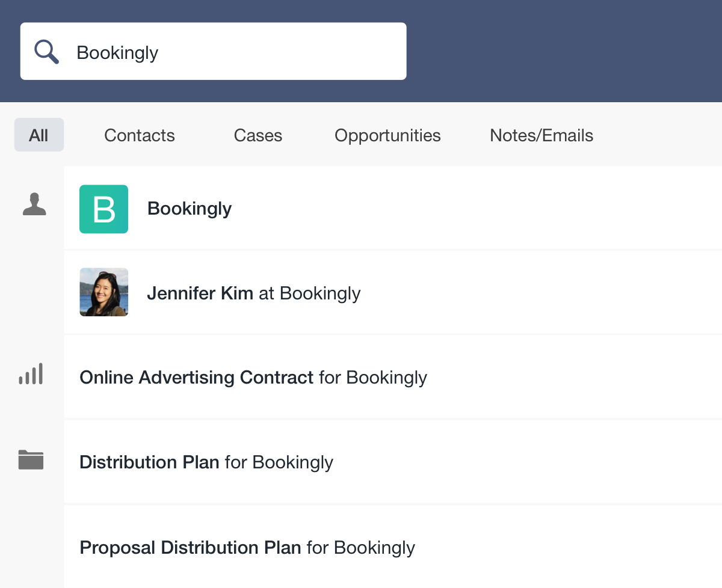The image size is (722, 588).
Task: Select the contact person icon in sidebar
Action: (34, 204)
